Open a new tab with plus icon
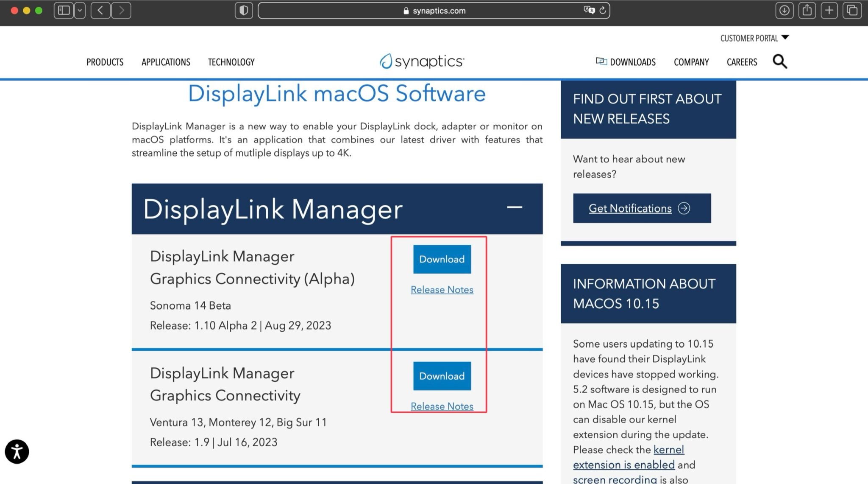This screenshot has height=484, width=868. [829, 11]
